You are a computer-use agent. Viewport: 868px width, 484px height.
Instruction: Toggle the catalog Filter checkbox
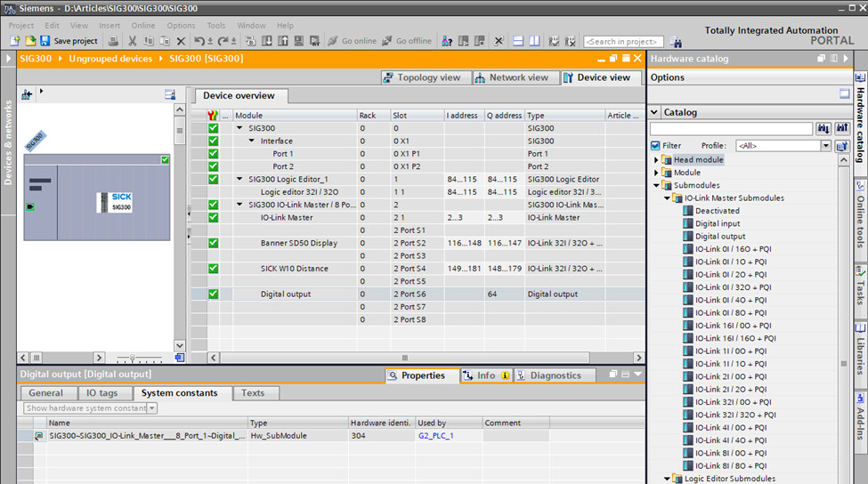[x=655, y=146]
